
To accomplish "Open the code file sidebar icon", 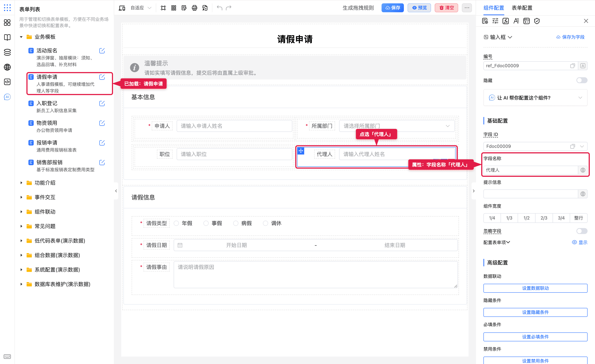I will pyautogui.click(x=7, y=82).
